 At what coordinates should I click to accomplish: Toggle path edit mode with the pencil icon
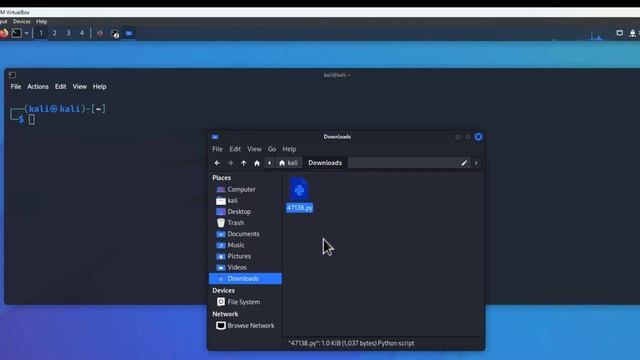464,163
